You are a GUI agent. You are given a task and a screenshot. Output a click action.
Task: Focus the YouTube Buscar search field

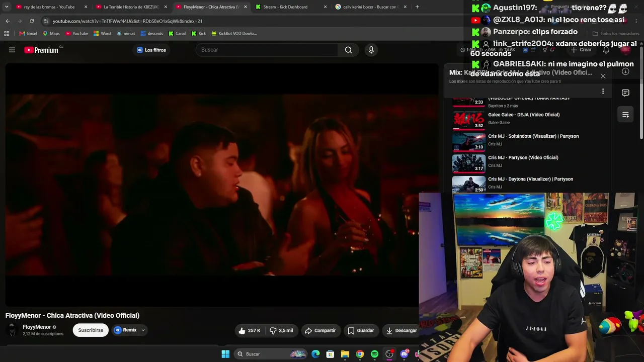(267, 50)
